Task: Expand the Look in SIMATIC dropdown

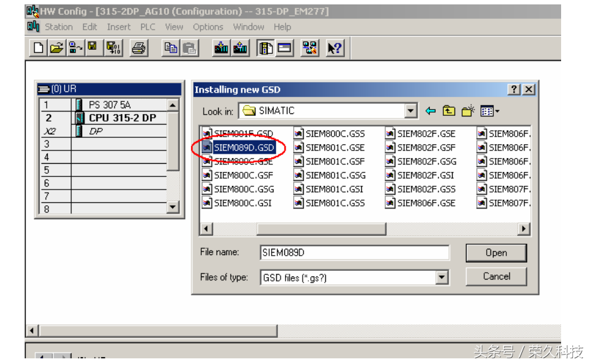Action: (x=411, y=111)
